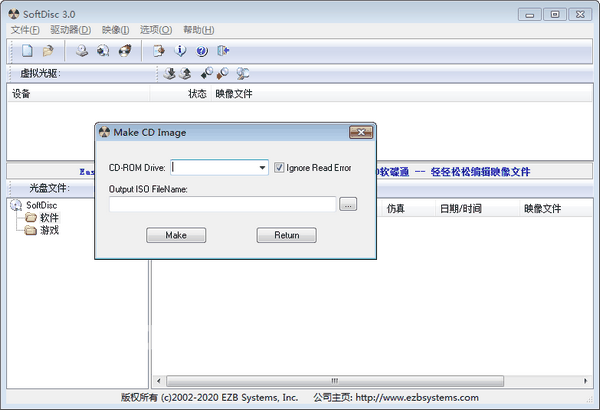Screen dimensions: 600x410
Task: Click the blue question mark help icon
Action: pyautogui.click(x=202, y=51)
